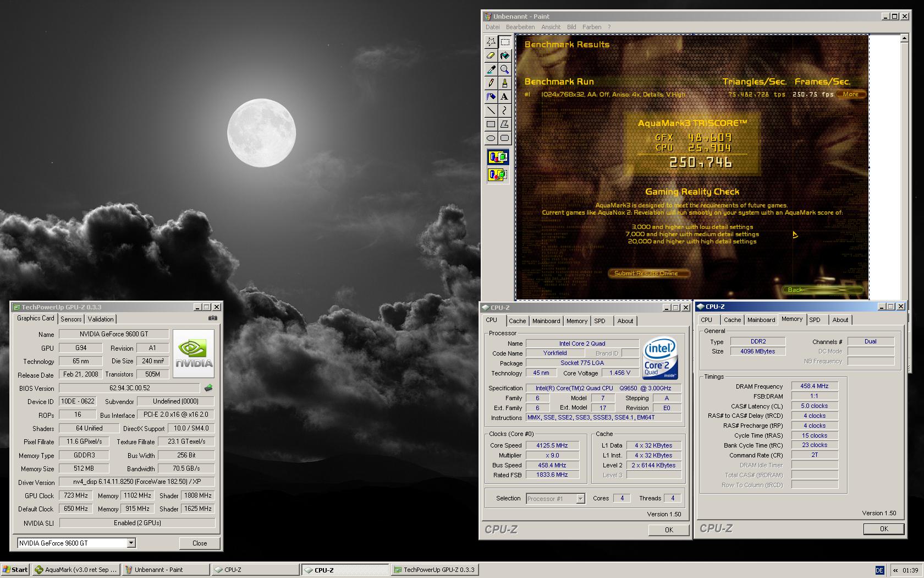Click the Paint vertical scrollbar up arrow

point(904,39)
